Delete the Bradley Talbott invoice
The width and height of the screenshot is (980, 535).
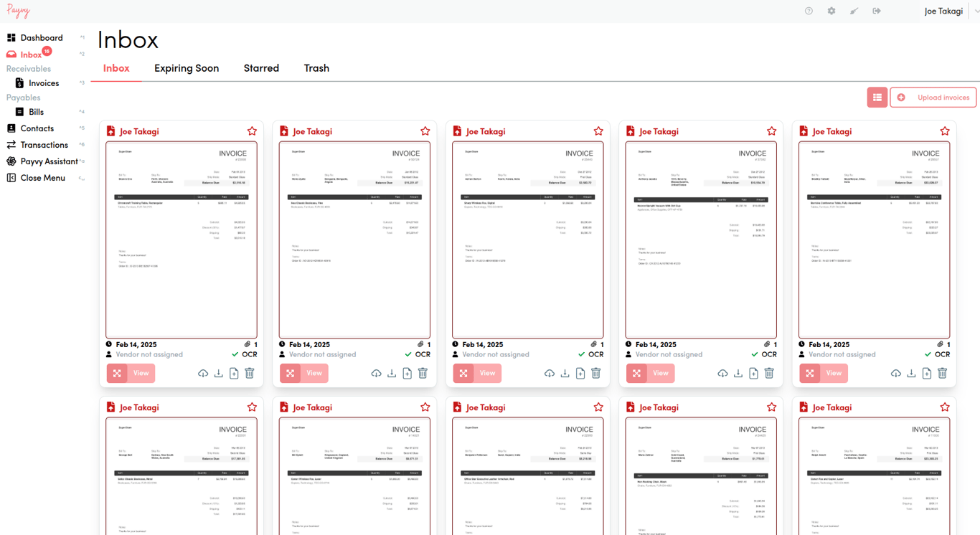click(943, 374)
